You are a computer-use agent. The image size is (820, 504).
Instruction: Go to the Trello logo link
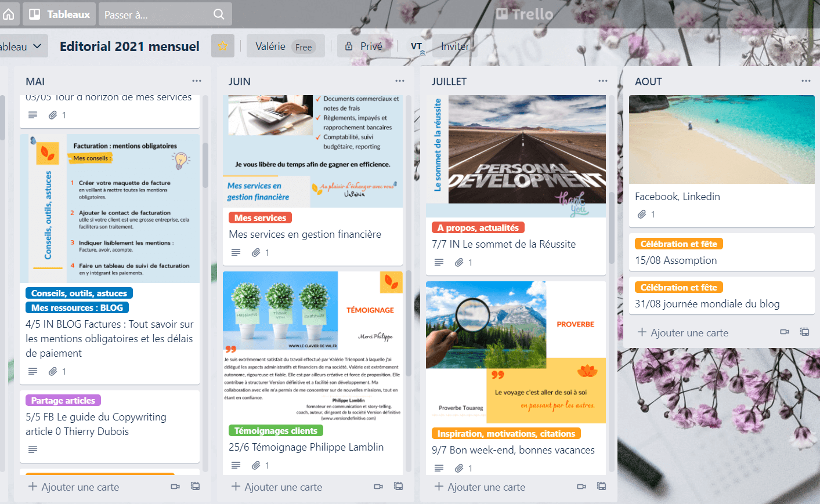[x=525, y=14]
